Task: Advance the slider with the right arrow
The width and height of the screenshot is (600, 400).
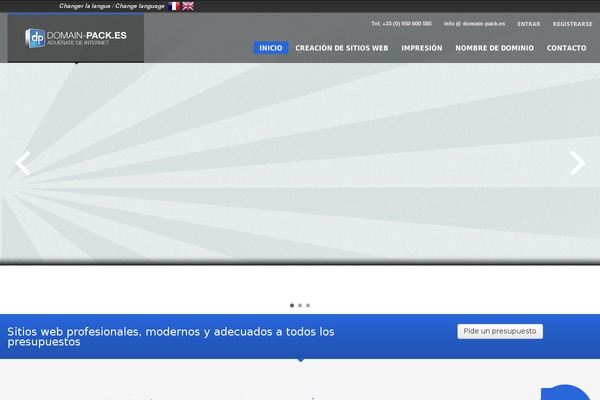Action: [x=577, y=163]
